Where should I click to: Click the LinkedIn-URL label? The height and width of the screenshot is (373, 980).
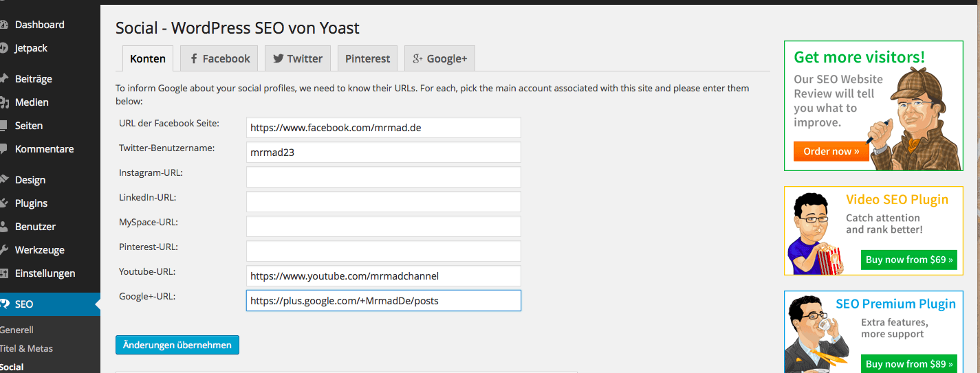148,197
